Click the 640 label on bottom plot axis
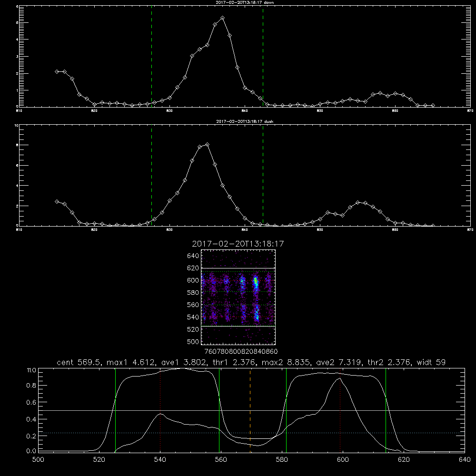The height and width of the screenshot is (476, 476). pyautogui.click(x=465, y=460)
